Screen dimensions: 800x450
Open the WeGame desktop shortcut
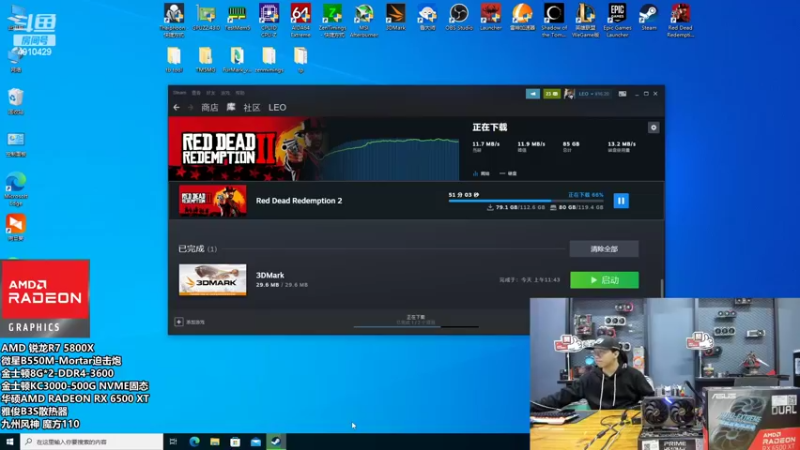585,20
